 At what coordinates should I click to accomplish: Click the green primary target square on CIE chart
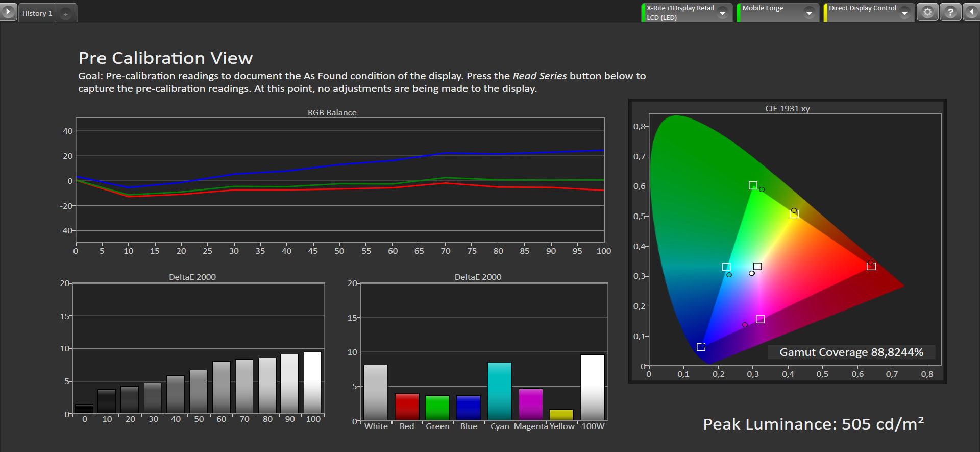tap(753, 185)
